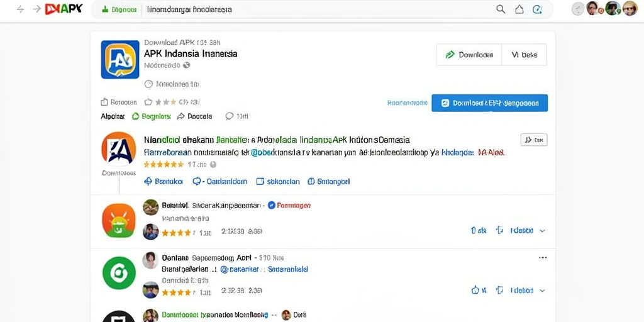
Task: Expand the chevron in Belariol review row
Action: pyautogui.click(x=542, y=231)
